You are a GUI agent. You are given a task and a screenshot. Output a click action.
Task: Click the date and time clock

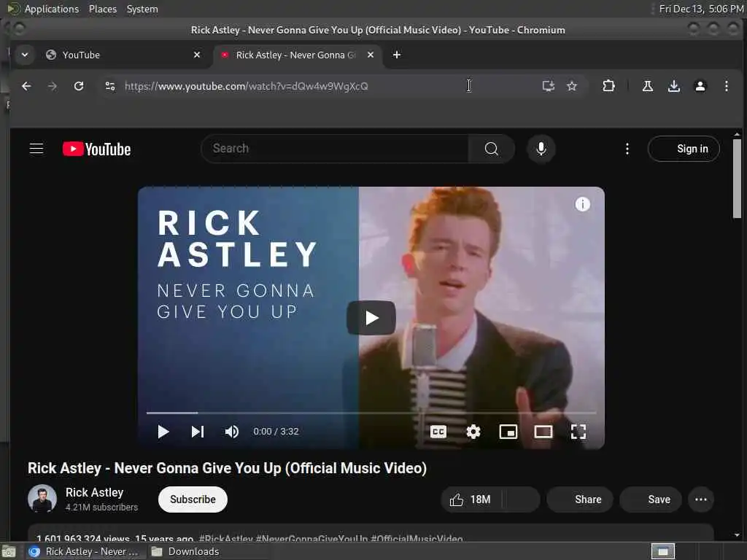tap(701, 9)
